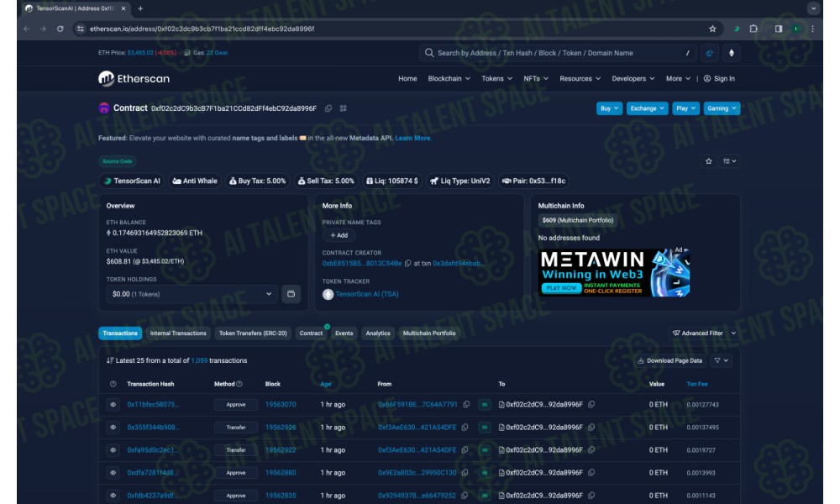Screen dimensions: 840x504
Task: Open a new browser tab
Action: point(140,8)
